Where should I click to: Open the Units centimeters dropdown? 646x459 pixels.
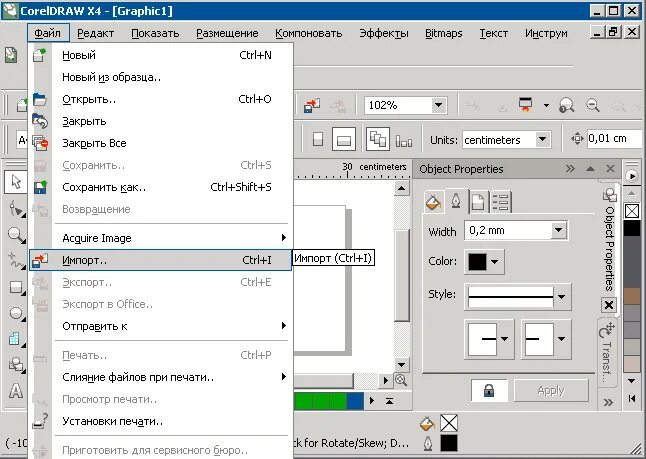543,139
